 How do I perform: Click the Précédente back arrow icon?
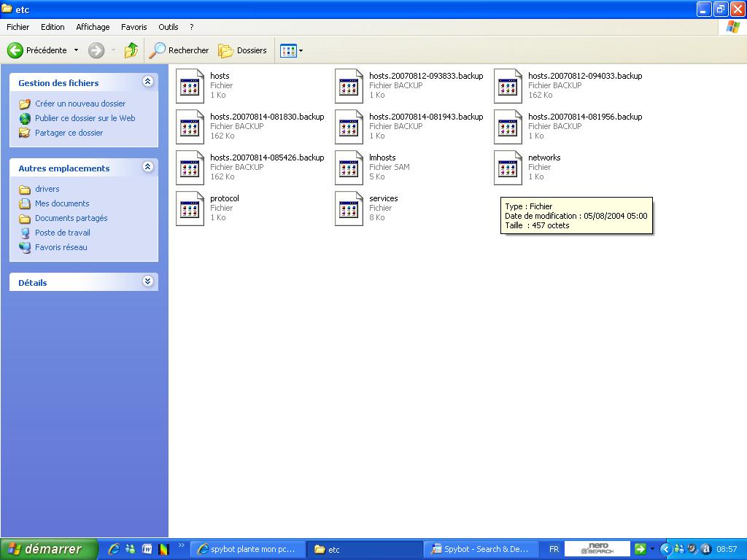[15, 50]
